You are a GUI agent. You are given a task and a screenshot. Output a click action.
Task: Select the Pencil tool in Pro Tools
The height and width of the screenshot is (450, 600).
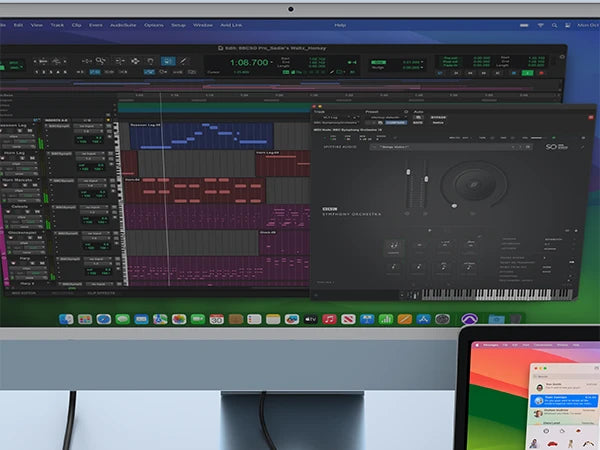[184, 61]
